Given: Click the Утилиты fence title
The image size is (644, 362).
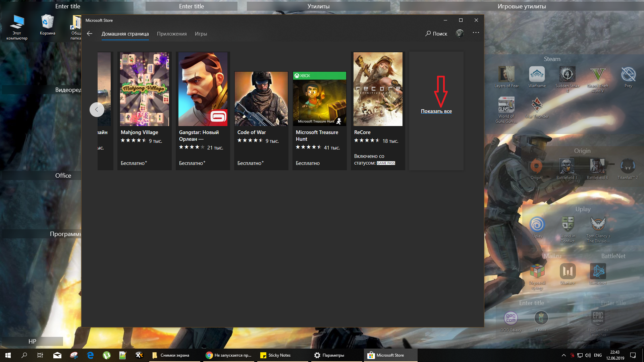Looking at the screenshot, I should pos(318,6).
